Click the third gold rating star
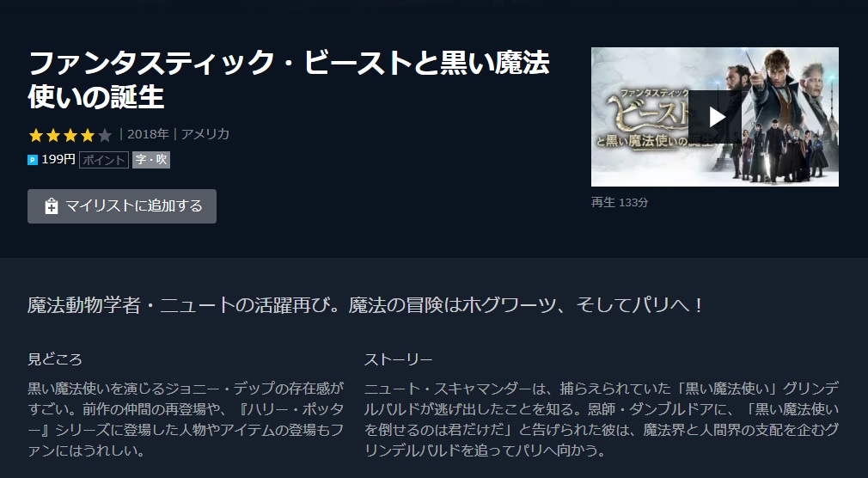Viewport: 868px width, 478px height. (70, 135)
